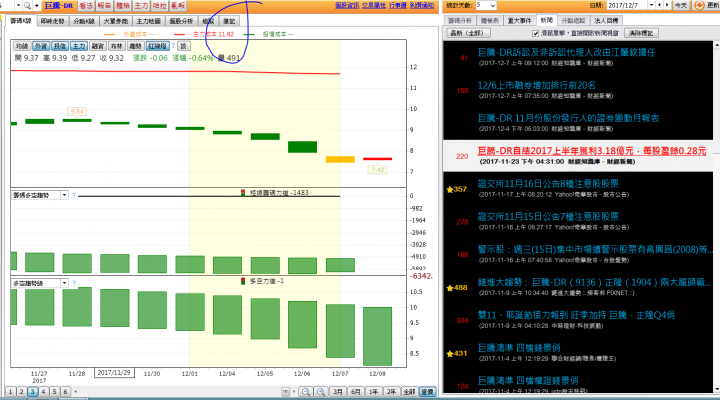This screenshot has height=400, width=720.
Task: Click the date field 2017/12/7
Action: (x=627, y=6)
